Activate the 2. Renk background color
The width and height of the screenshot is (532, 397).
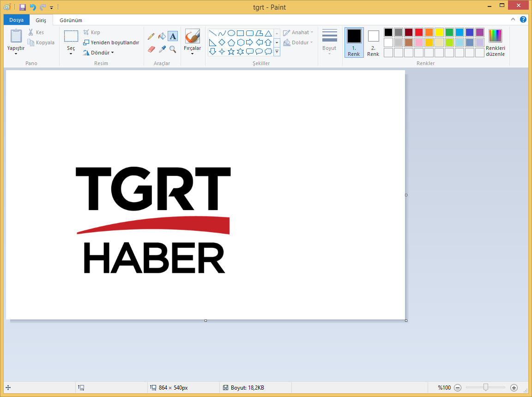373,42
